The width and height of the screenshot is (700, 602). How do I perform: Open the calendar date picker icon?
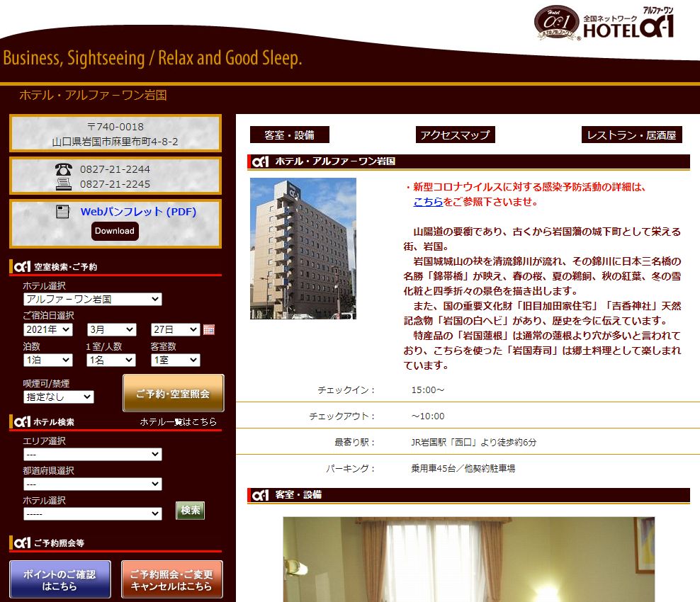click(x=208, y=329)
